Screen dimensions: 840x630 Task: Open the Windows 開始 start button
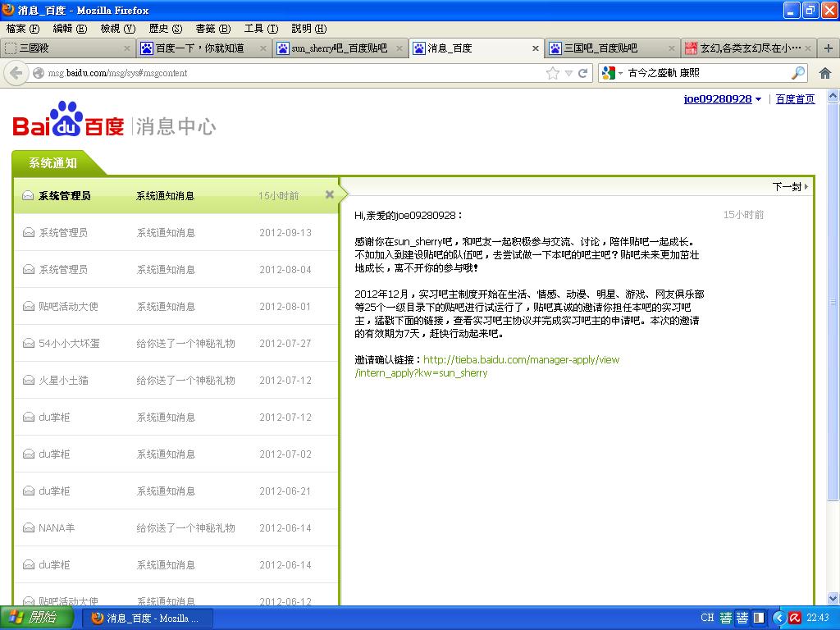[36, 618]
